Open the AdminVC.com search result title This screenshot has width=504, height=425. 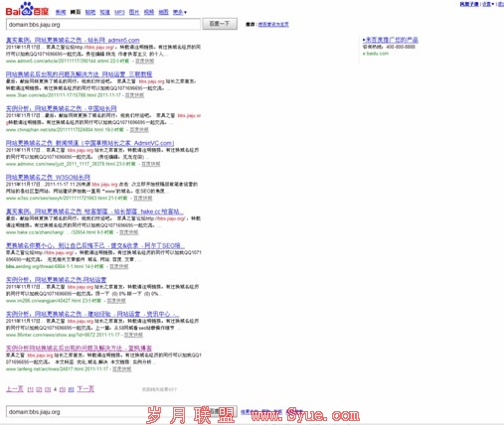point(89,143)
